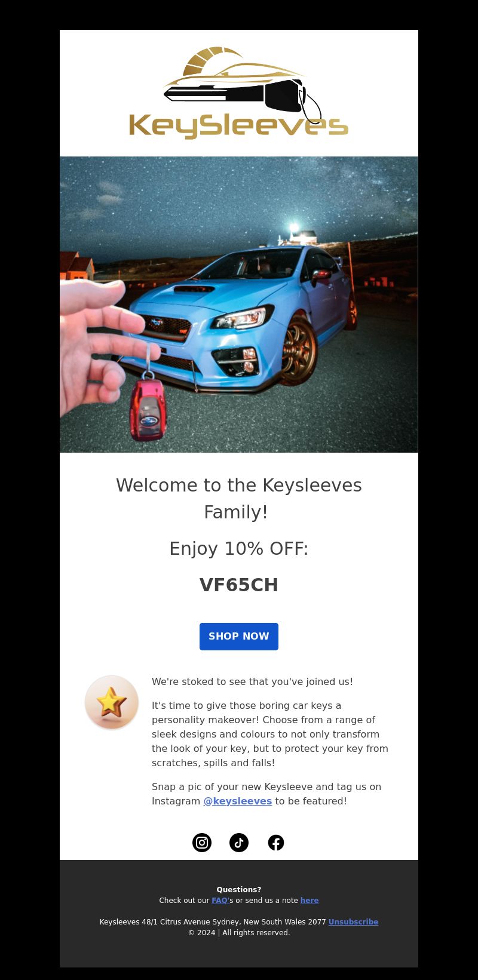
Task: Click the 'here' send a note link
Action: (310, 901)
